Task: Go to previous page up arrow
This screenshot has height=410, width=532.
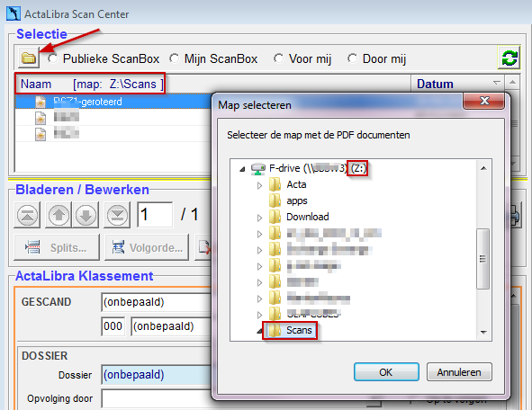Action: point(59,215)
